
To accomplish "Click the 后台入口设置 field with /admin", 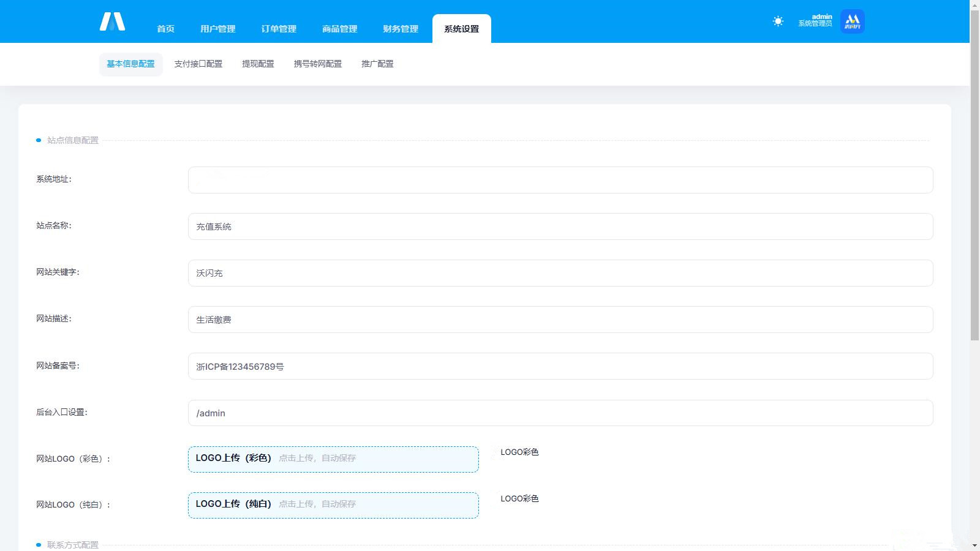I will [560, 413].
